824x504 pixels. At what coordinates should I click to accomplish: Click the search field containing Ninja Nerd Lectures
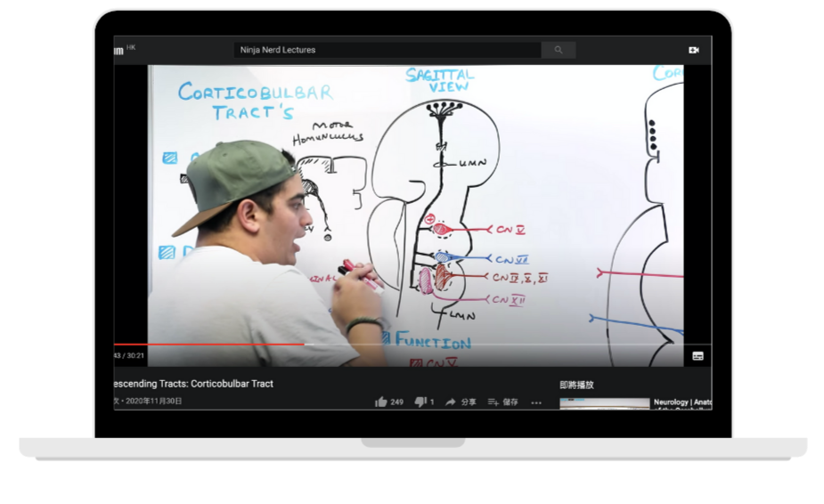pos(388,50)
